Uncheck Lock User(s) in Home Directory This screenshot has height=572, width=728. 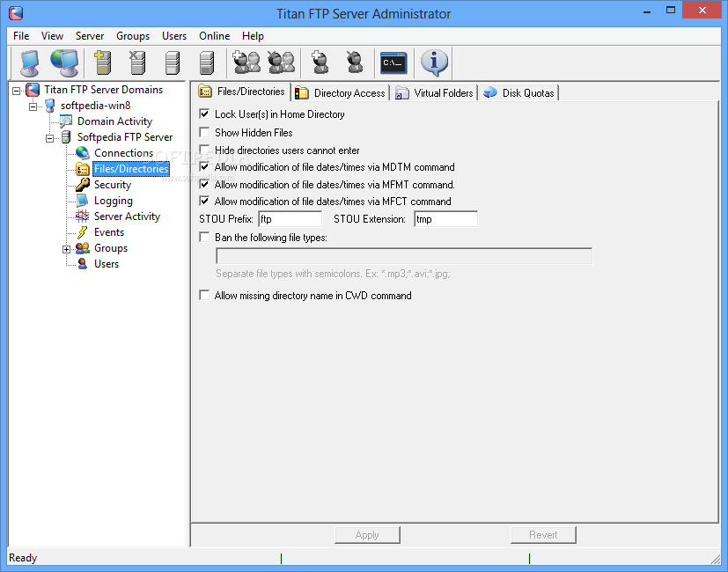pos(204,114)
